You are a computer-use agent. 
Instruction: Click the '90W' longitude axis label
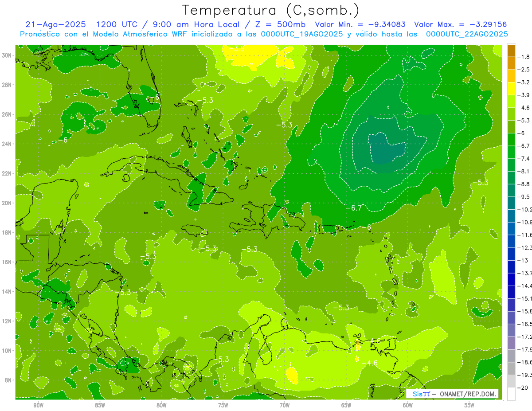point(38,405)
